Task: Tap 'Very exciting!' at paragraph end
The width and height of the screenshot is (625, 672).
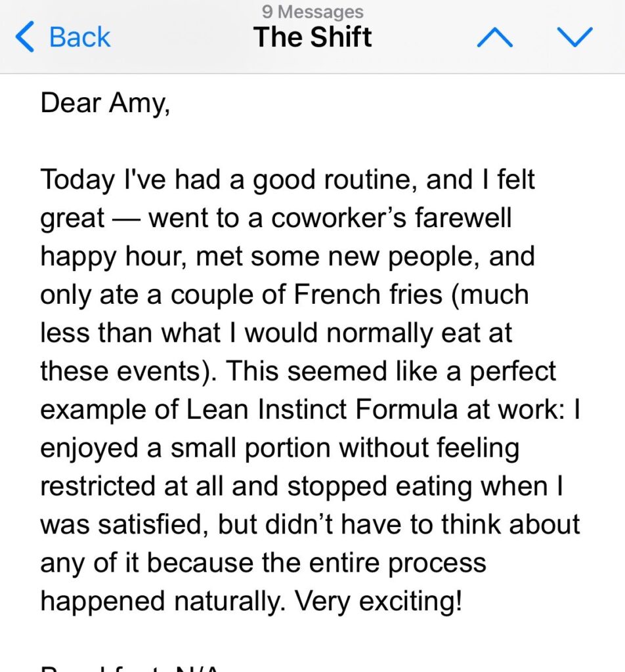Action: pos(379,602)
